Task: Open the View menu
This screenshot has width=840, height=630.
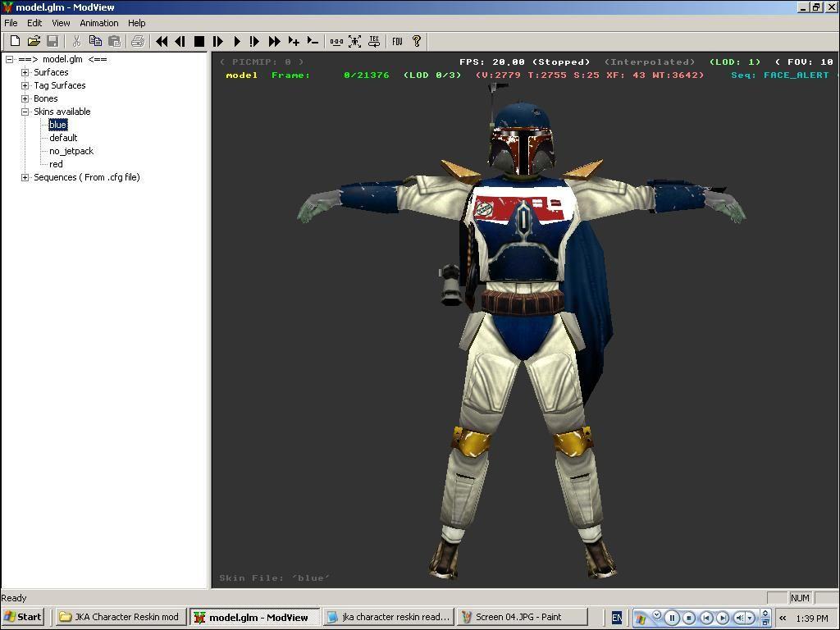Action: coord(61,23)
